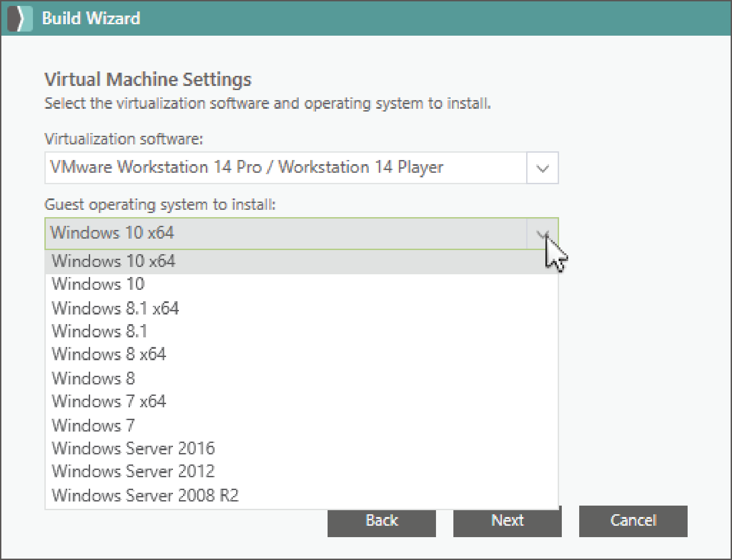Open the Virtualization software dropdown arrow
Image resolution: width=732 pixels, height=560 pixels.
pyautogui.click(x=543, y=168)
